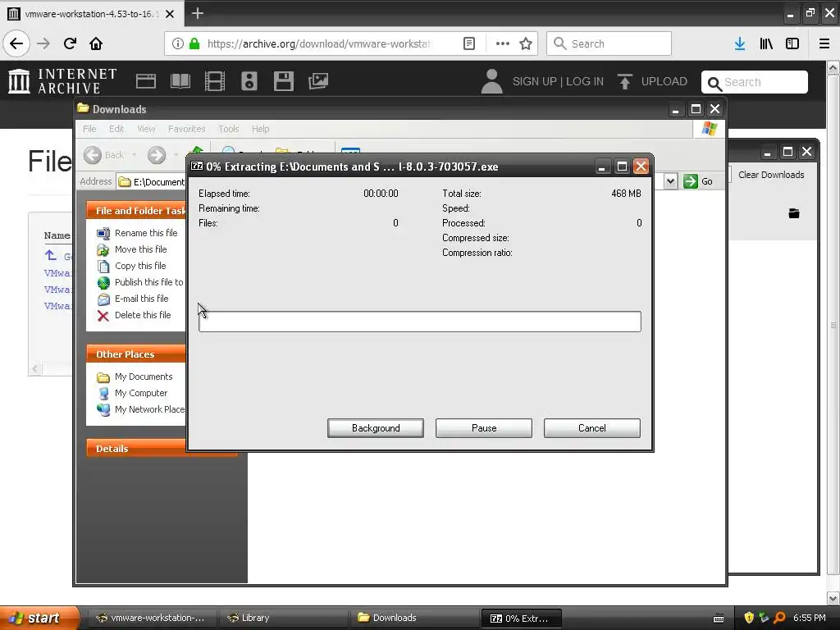Click the Internet Archive logo
The height and width of the screenshot is (630, 840).
tap(62, 81)
